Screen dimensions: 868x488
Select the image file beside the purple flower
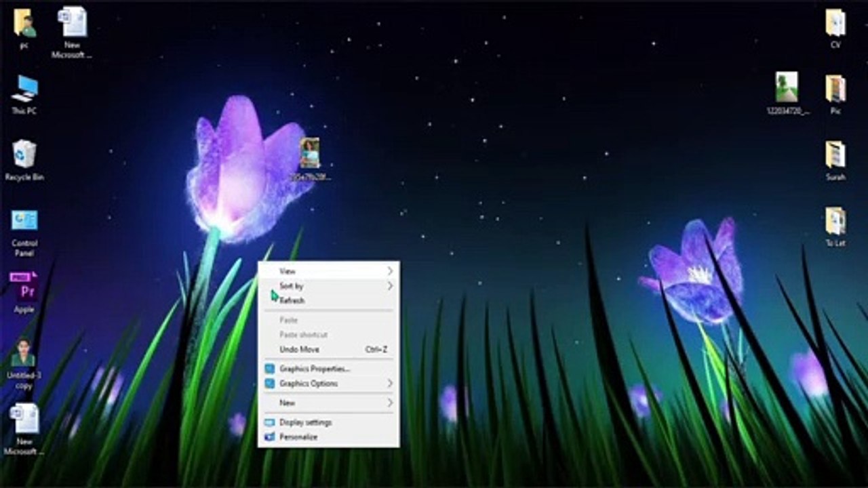click(x=310, y=159)
